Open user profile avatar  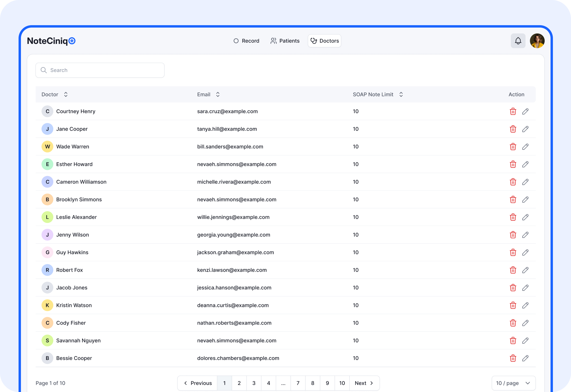[x=537, y=41]
